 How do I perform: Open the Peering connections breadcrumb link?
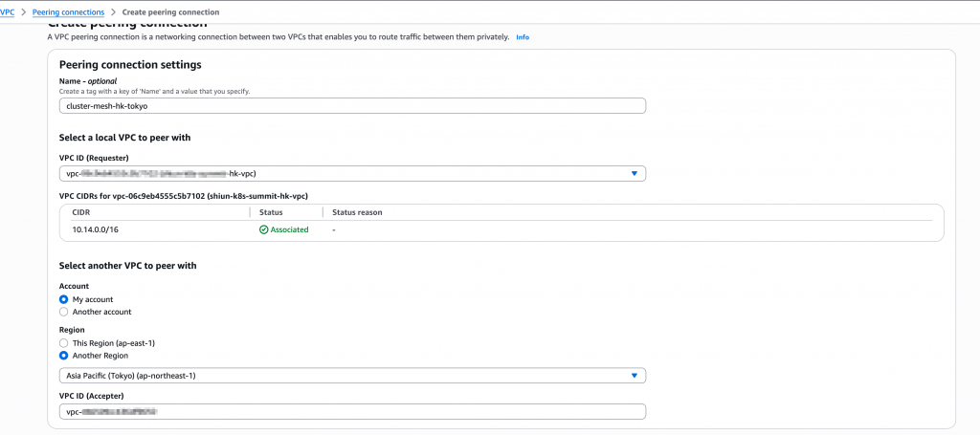[68, 11]
